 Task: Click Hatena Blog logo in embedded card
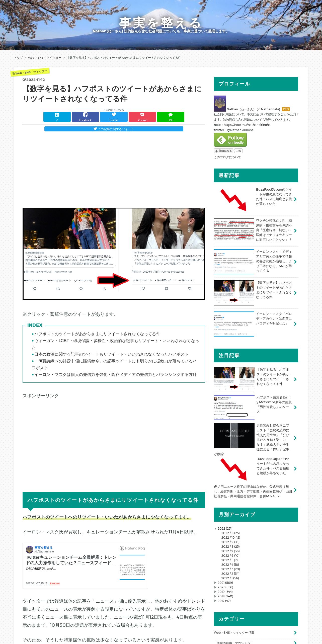132,548
